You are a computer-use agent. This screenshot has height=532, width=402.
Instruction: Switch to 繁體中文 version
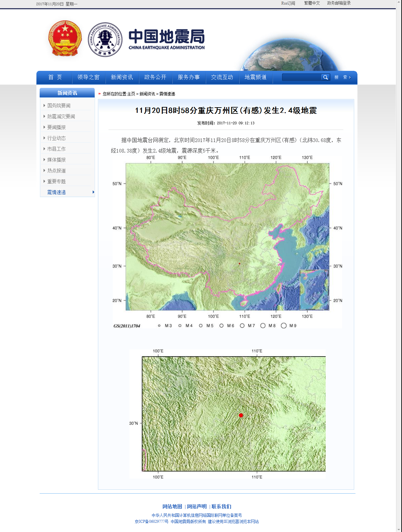tap(312, 3)
